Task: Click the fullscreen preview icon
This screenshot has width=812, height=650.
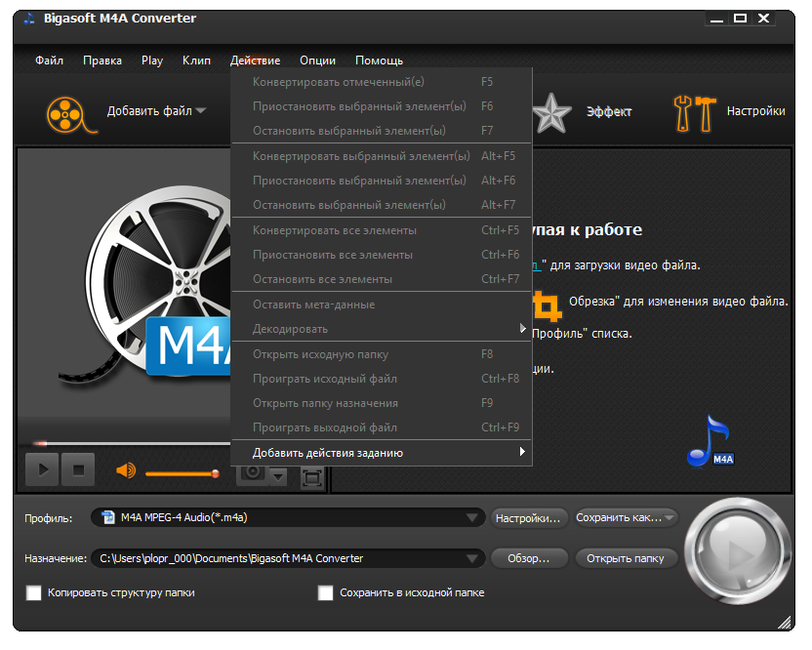Action: 311,477
